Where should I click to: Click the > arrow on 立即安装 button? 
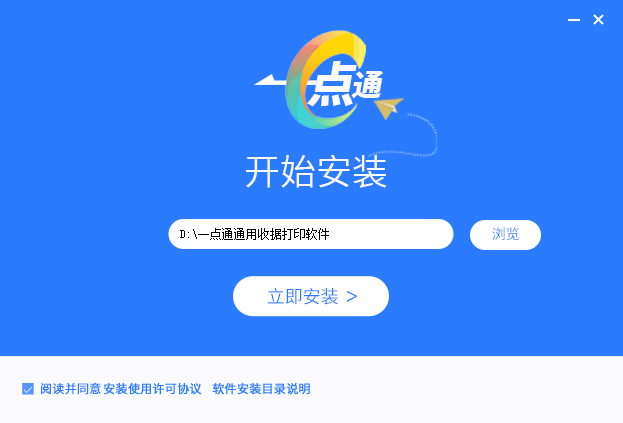click(x=352, y=297)
